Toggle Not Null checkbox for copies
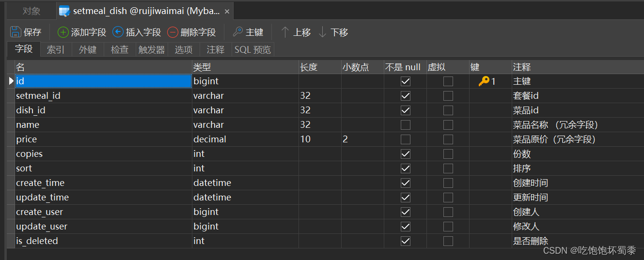Screen dimensions: 644x260 [x=406, y=154]
